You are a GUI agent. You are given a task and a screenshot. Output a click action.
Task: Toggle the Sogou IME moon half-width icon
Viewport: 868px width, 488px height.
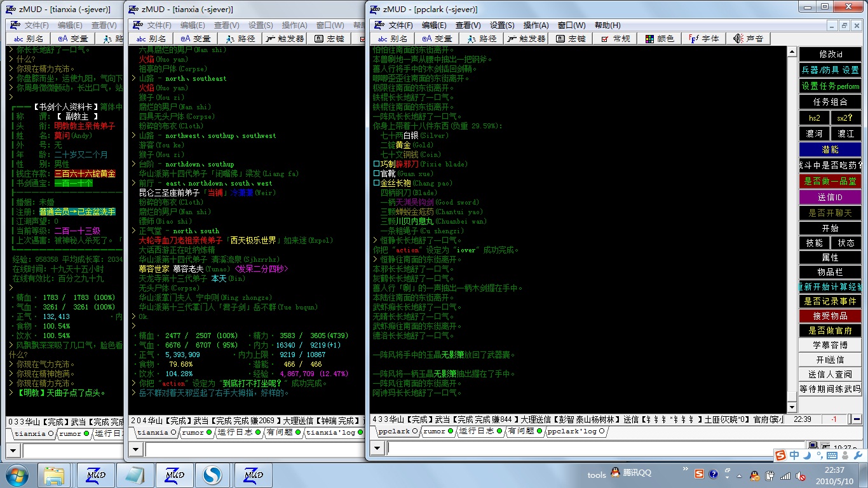pyautogui.click(x=807, y=455)
